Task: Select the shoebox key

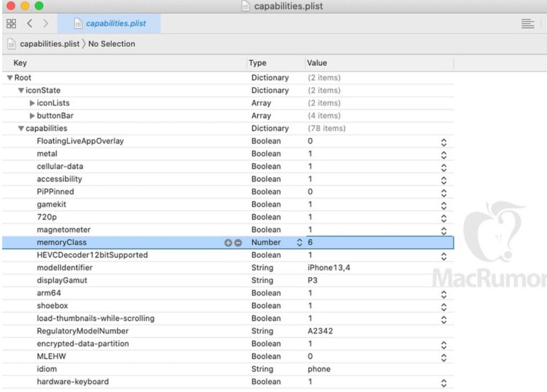Action: (53, 306)
